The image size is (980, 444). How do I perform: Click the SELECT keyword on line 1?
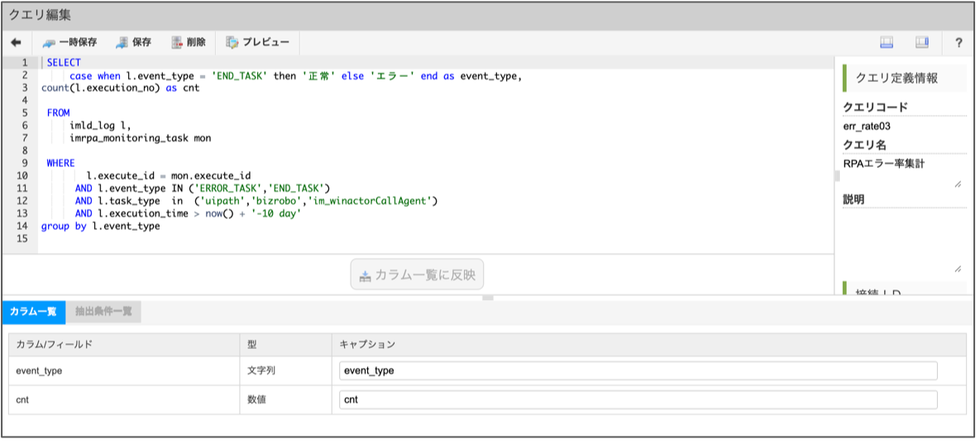point(64,63)
